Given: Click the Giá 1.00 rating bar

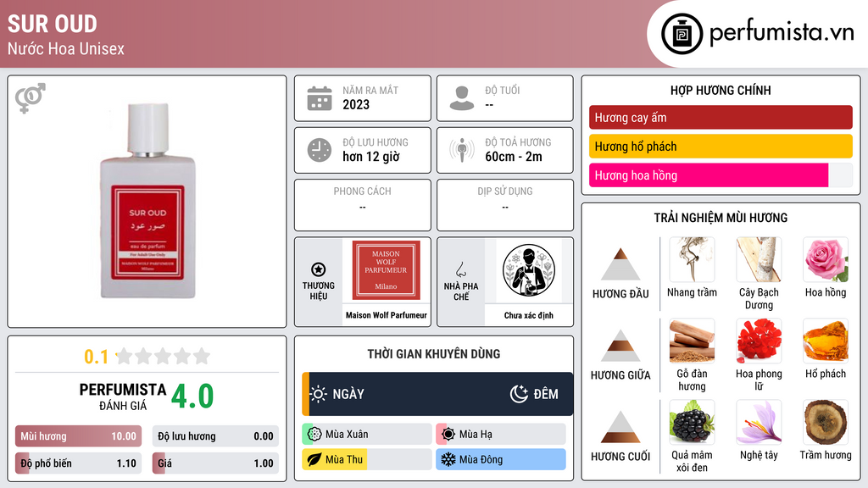Looking at the screenshot, I should [x=215, y=463].
